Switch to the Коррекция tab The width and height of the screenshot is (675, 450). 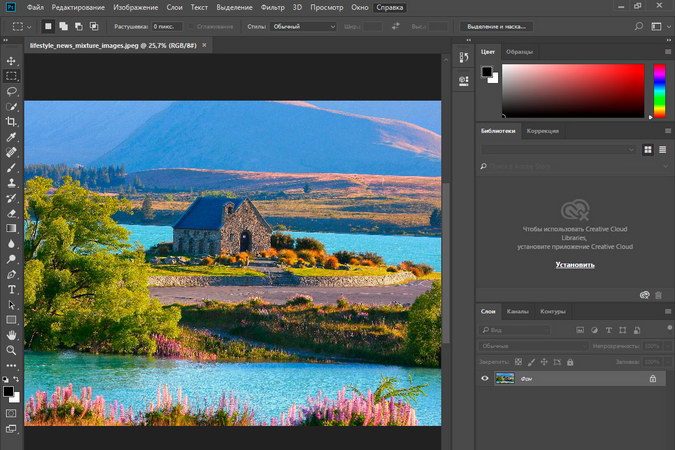[x=542, y=131]
